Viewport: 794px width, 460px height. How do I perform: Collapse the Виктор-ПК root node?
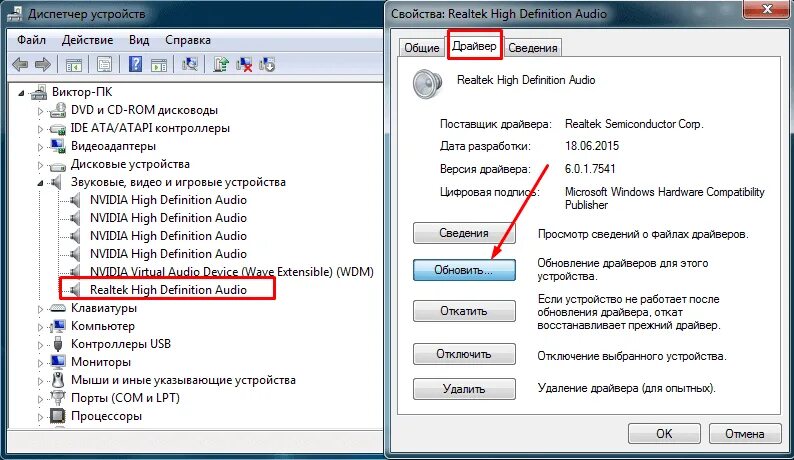[21, 93]
